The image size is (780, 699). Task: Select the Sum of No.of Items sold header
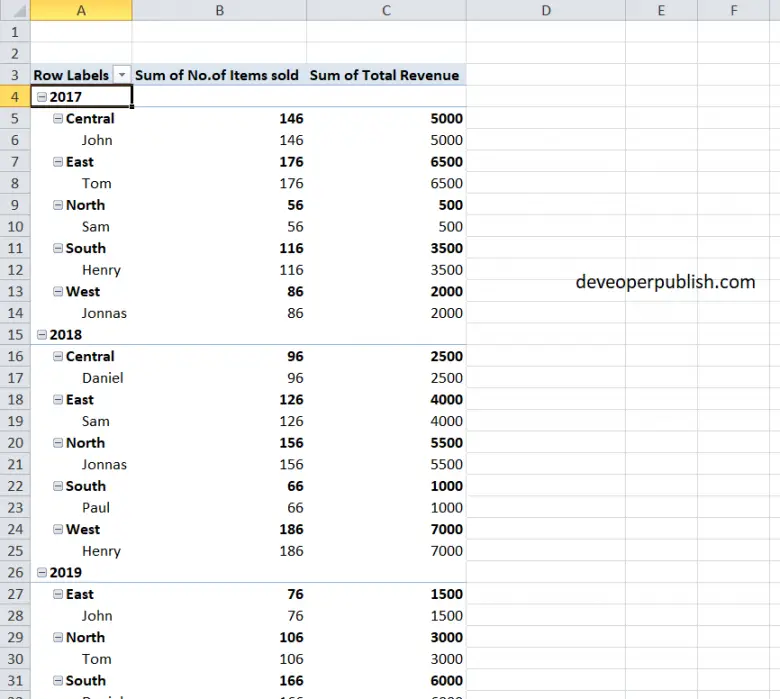[x=217, y=75]
